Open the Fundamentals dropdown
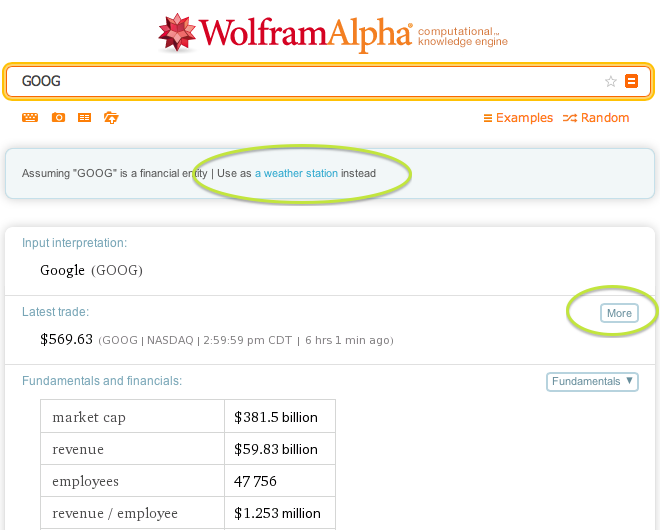Viewport: 660px width, 530px height. tap(592, 382)
